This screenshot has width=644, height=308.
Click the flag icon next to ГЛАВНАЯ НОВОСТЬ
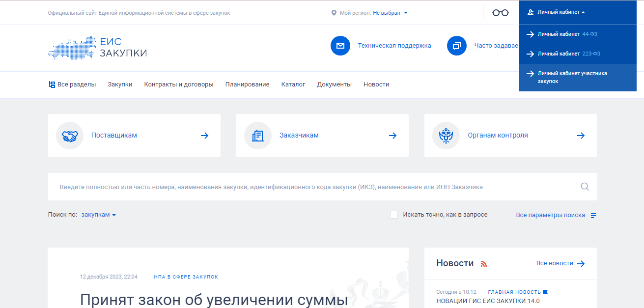[x=545, y=292]
